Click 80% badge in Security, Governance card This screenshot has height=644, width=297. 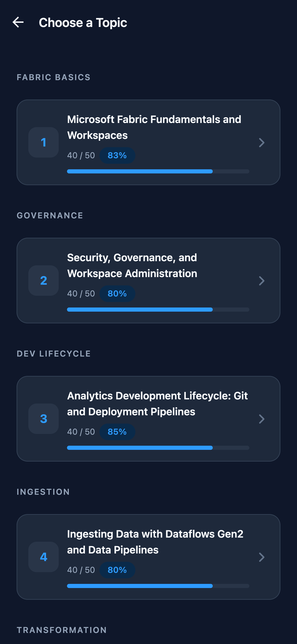[x=117, y=293]
